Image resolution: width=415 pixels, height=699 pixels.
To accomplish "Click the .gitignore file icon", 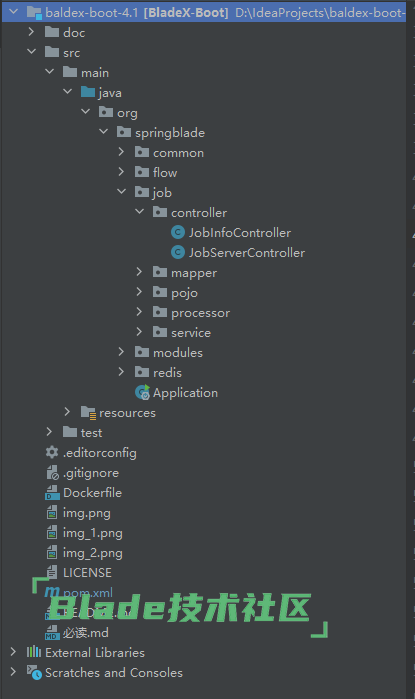I will tap(52, 473).
